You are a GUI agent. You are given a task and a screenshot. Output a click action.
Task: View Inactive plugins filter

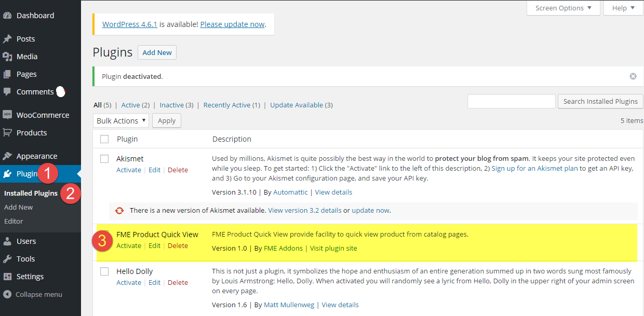coord(171,105)
